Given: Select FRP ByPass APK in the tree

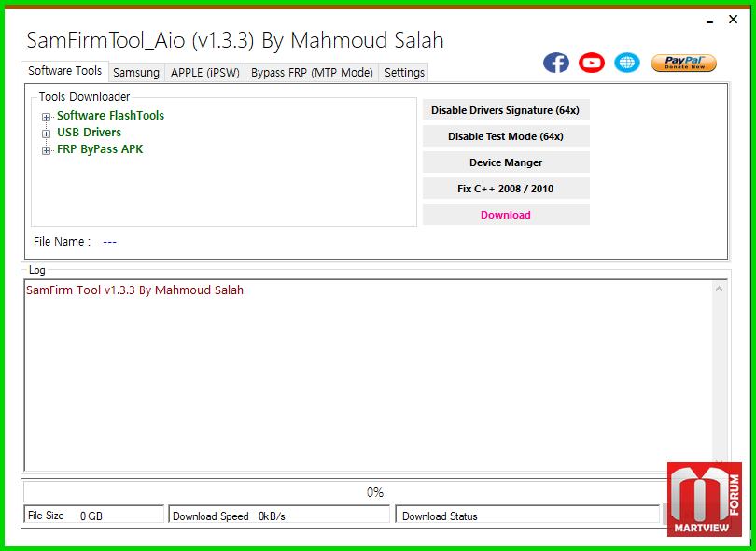Looking at the screenshot, I should [100, 149].
